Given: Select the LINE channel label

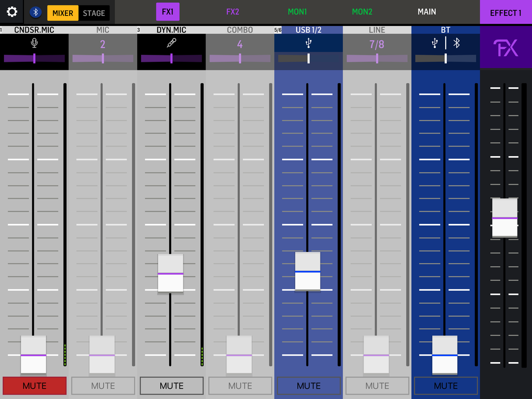Looking at the screenshot, I should pyautogui.click(x=377, y=30).
